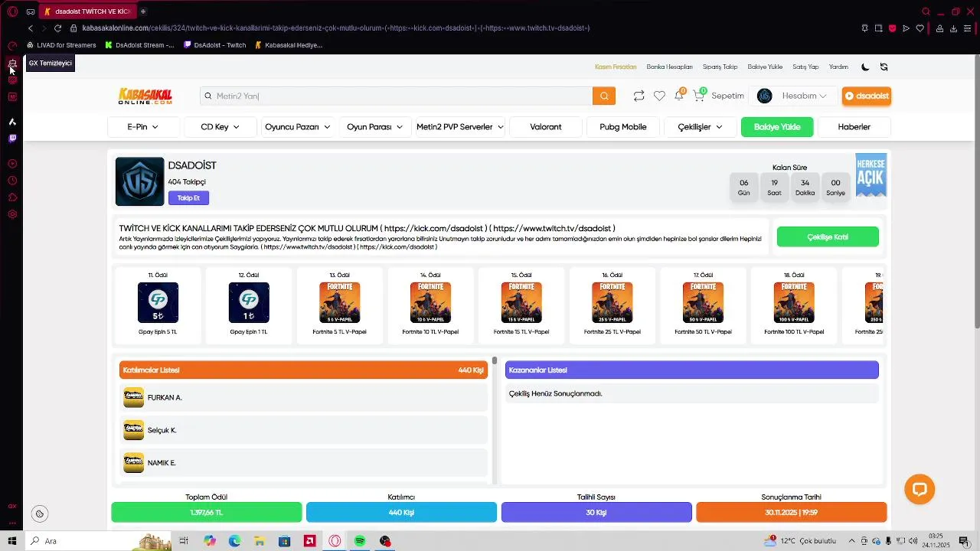Open the compare arrows icon in site header
The image size is (980, 551).
[x=639, y=96]
